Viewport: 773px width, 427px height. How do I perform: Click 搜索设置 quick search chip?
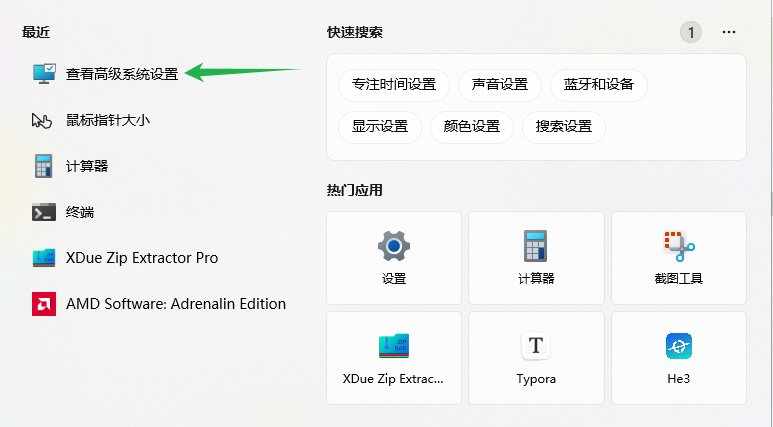coord(564,127)
